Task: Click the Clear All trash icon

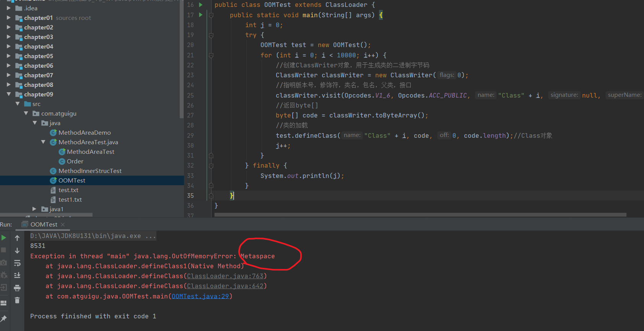Action: 17,300
